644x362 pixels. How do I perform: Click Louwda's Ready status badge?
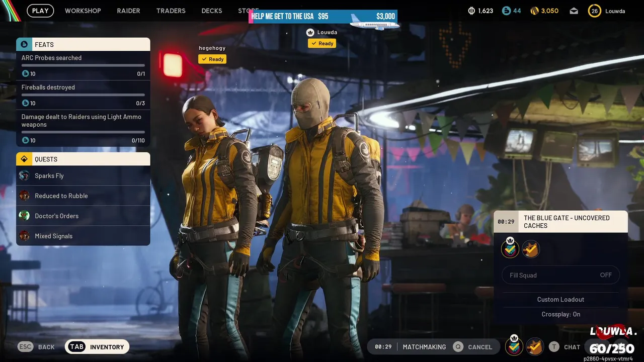[x=322, y=43]
